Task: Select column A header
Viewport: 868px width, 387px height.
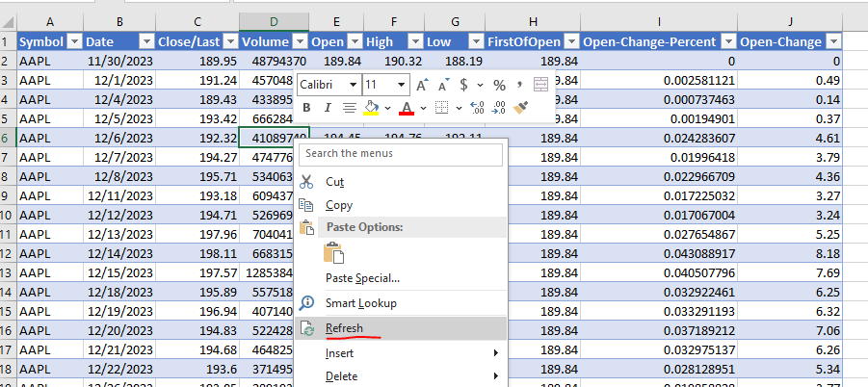Action: coord(50,22)
